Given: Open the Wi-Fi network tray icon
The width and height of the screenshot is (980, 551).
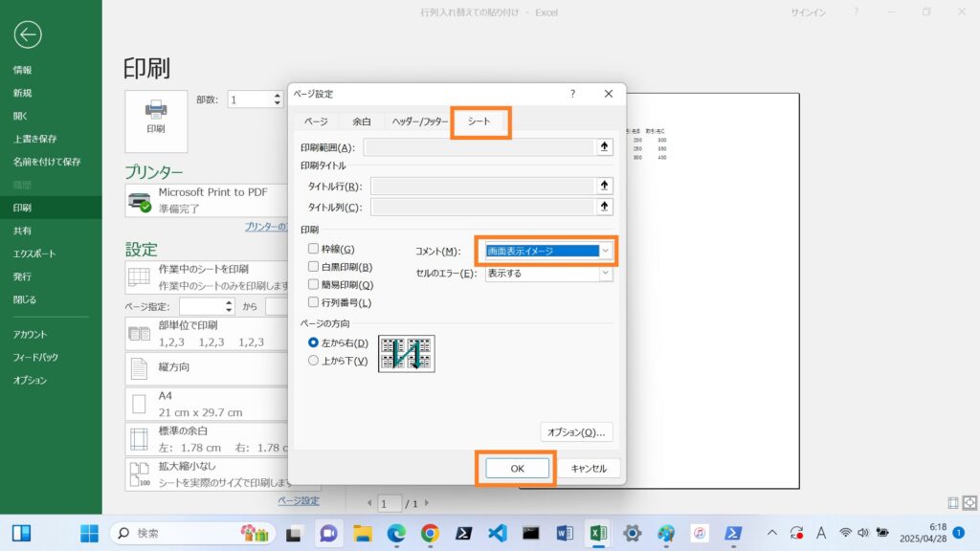Looking at the screenshot, I should [x=845, y=533].
